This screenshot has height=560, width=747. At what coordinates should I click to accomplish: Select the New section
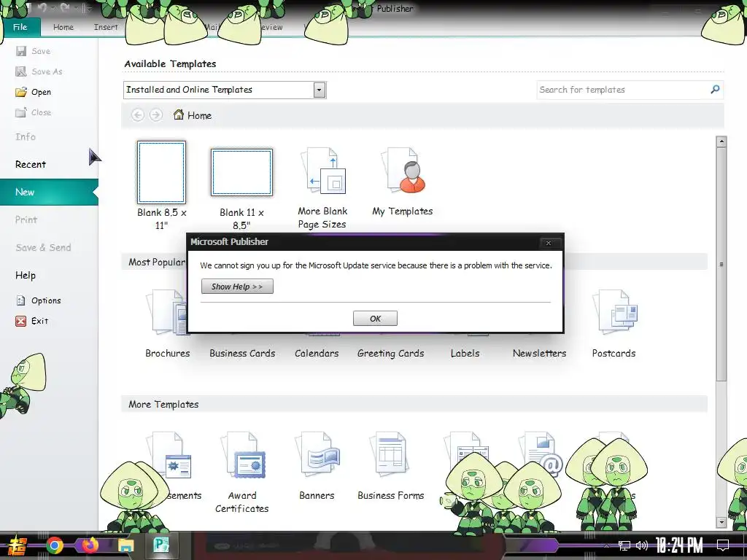click(x=49, y=192)
